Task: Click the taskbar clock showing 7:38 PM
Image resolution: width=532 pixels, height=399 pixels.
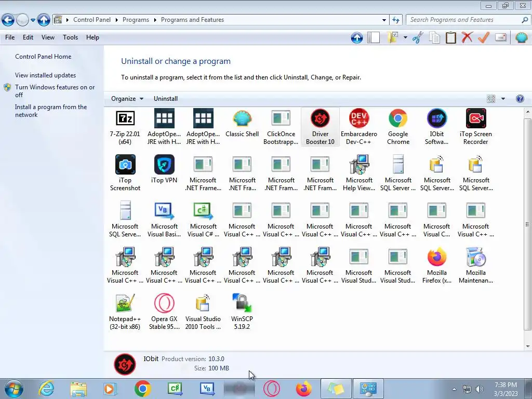Action: [x=506, y=389]
